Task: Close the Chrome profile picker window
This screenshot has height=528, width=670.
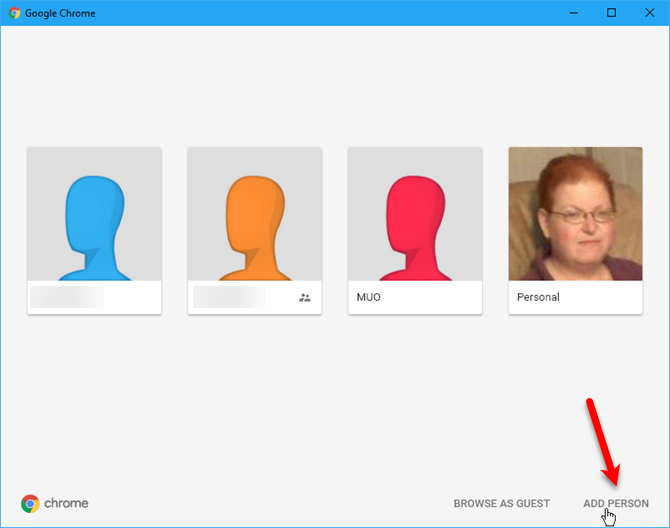Action: [648, 13]
